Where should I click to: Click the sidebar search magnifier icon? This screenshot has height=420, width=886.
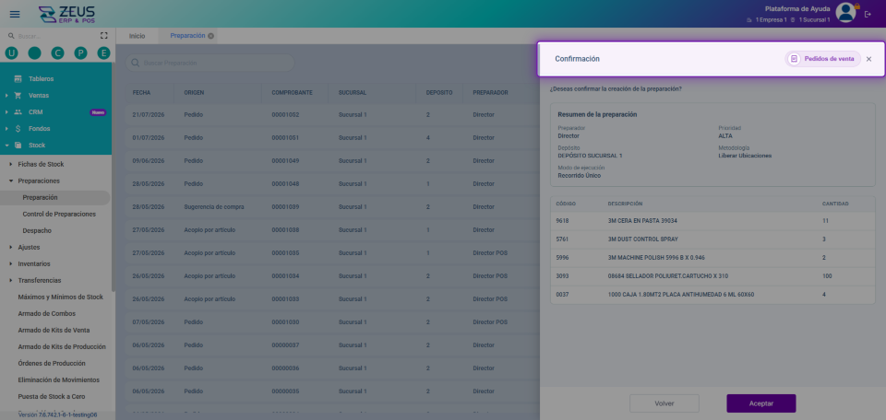click(11, 36)
